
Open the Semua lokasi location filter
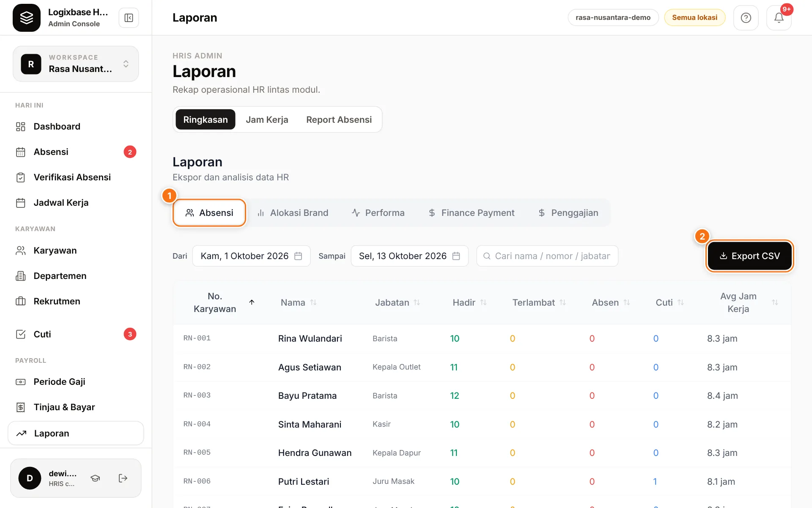(694, 17)
